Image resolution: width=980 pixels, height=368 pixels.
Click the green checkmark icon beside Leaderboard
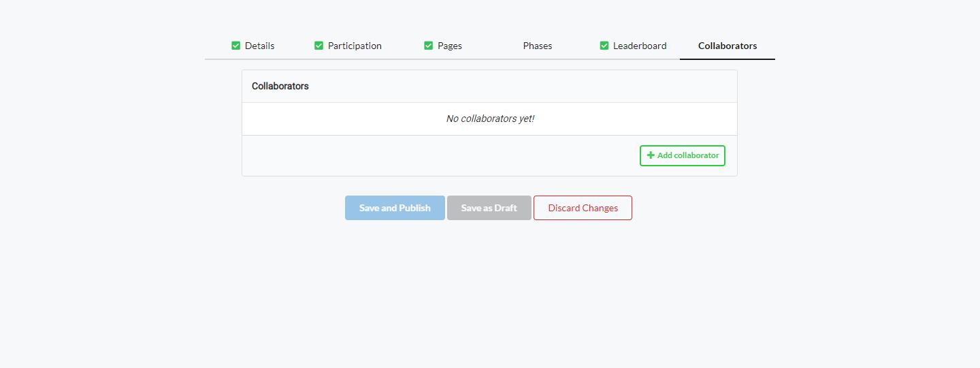(x=604, y=46)
